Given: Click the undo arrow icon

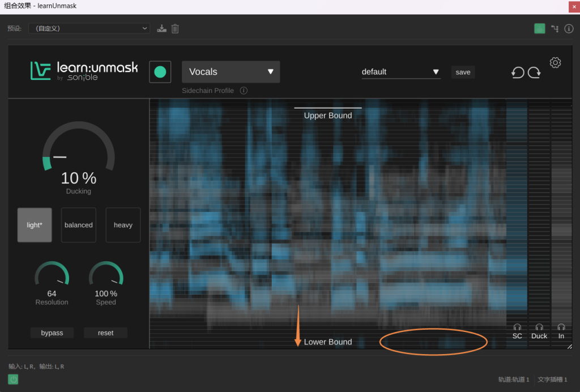Looking at the screenshot, I should (x=517, y=73).
